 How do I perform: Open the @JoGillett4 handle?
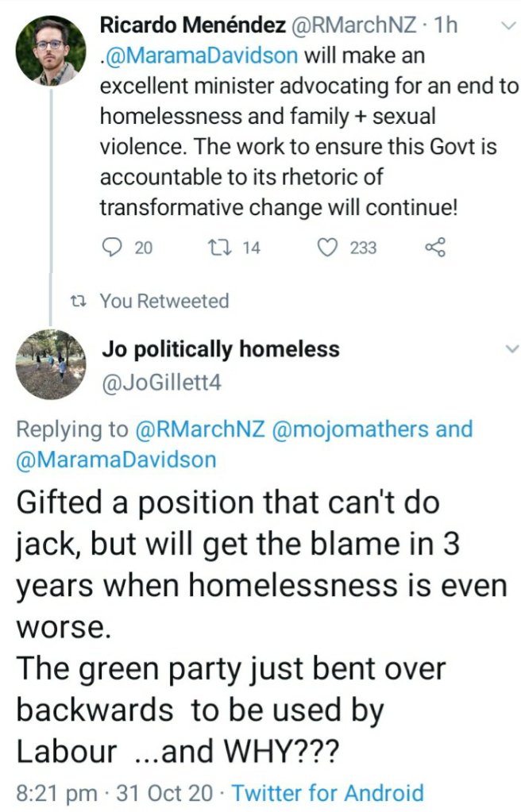pyautogui.click(x=161, y=383)
